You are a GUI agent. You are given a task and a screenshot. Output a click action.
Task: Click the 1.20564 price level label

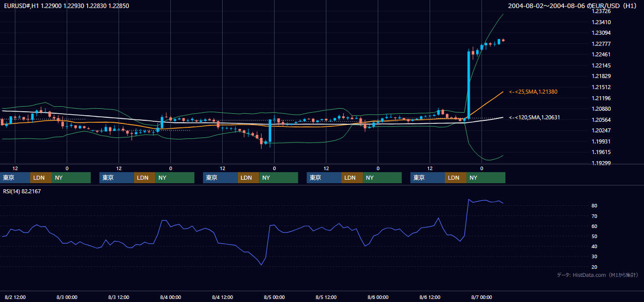pyautogui.click(x=601, y=120)
